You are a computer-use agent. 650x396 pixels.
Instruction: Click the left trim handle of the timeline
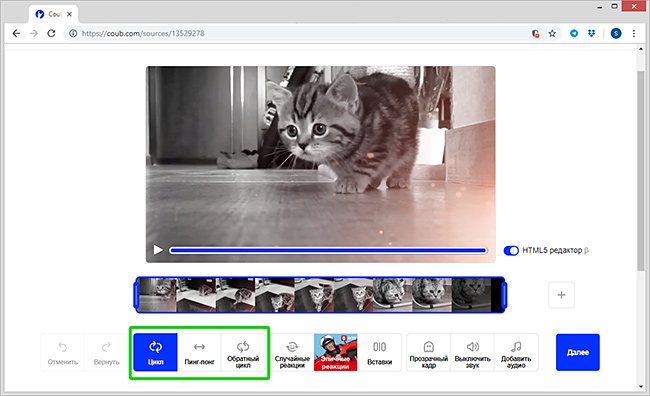(136, 295)
